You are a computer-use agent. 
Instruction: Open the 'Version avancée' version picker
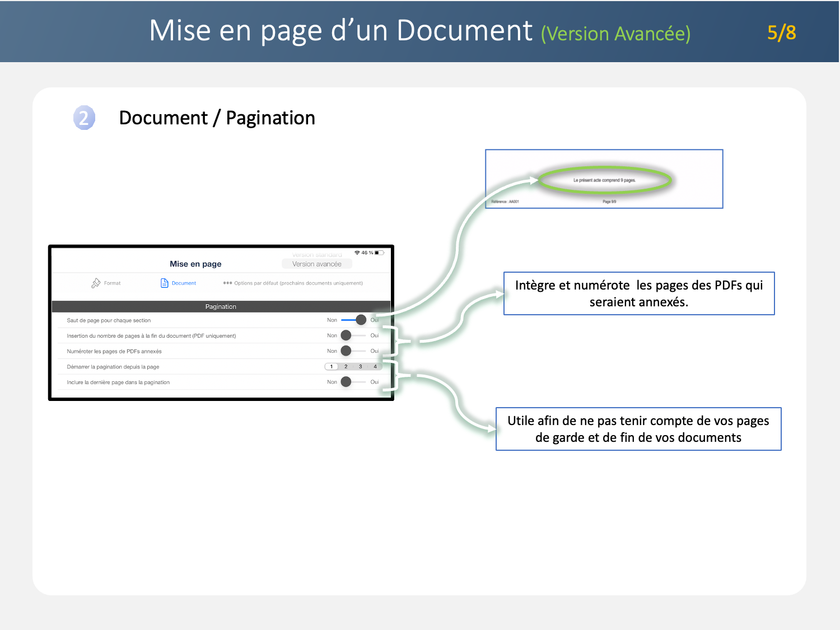tap(316, 264)
